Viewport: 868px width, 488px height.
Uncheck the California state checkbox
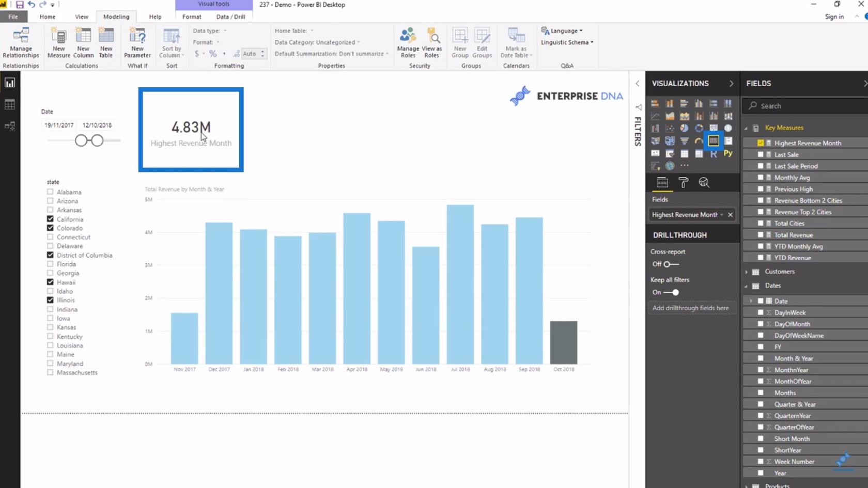click(50, 219)
